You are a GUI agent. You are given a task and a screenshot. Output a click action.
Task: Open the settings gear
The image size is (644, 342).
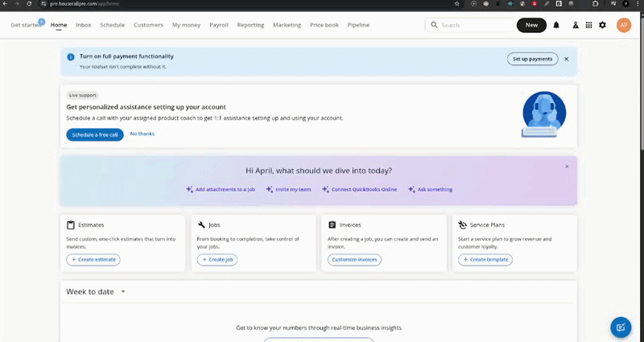pos(602,25)
